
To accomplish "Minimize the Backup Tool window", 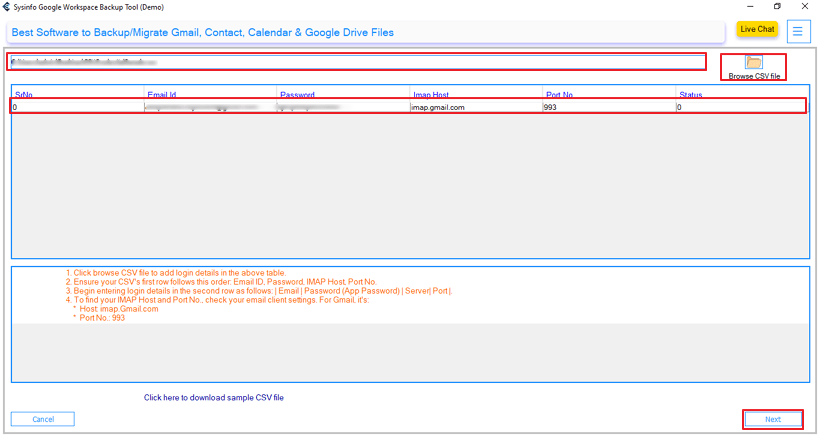I will click(748, 6).
